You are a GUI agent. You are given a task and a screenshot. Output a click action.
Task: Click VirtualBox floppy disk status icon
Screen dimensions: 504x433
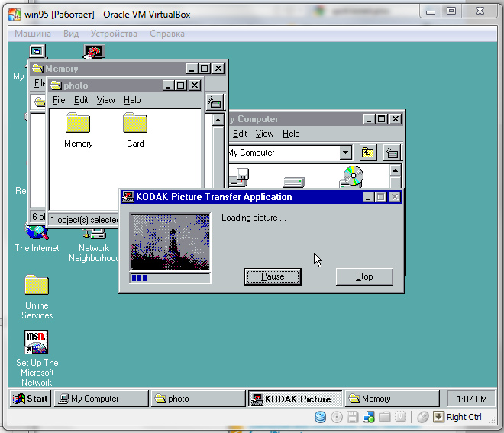coord(353,417)
